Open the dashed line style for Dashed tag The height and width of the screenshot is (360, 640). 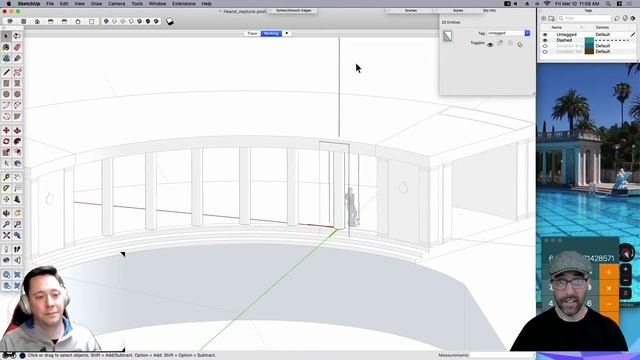611,40
